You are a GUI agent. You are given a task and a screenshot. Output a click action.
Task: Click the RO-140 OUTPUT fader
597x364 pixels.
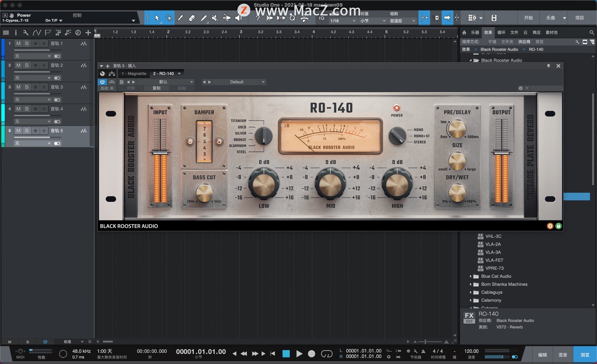coord(501,153)
